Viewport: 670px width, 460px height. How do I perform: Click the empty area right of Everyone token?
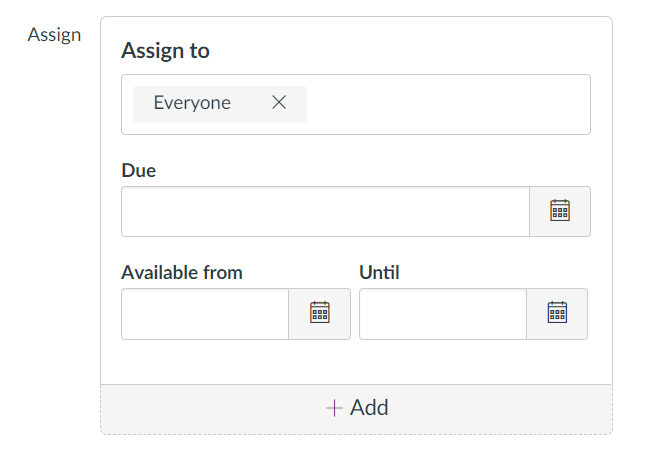(x=449, y=105)
